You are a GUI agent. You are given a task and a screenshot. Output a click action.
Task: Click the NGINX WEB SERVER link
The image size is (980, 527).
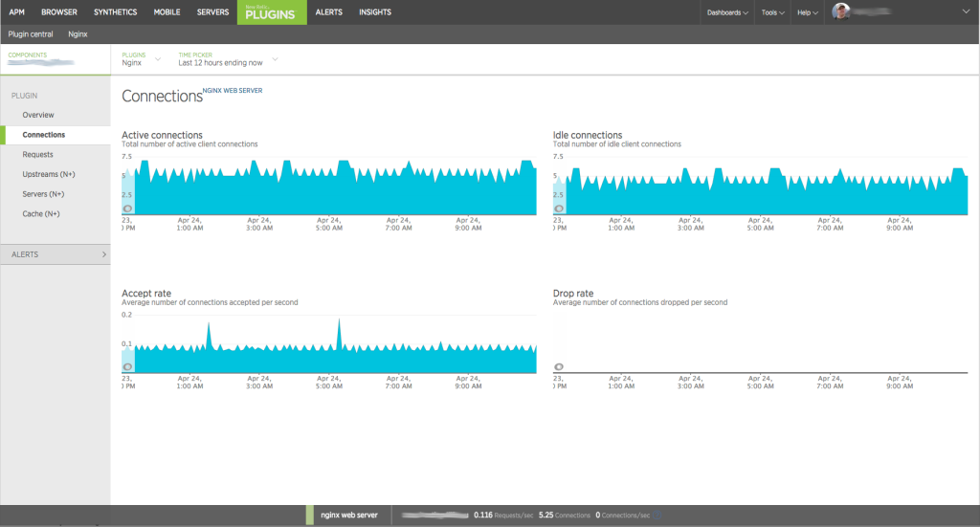233,91
